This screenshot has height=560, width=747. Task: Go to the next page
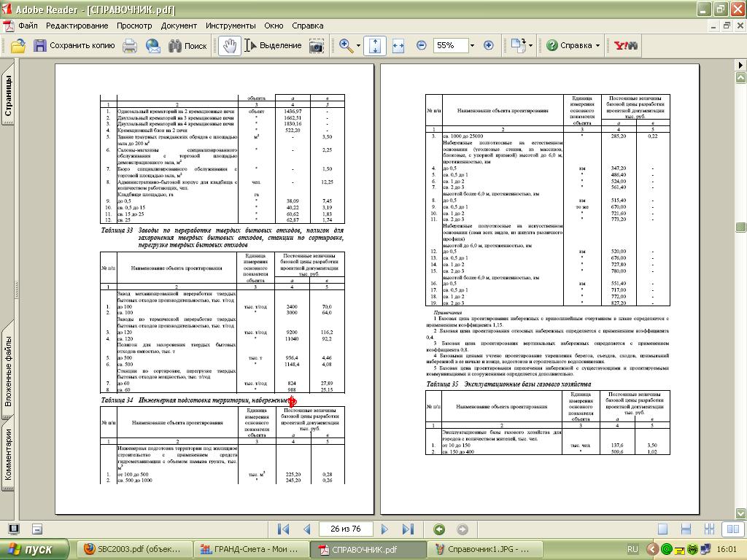pos(384,529)
